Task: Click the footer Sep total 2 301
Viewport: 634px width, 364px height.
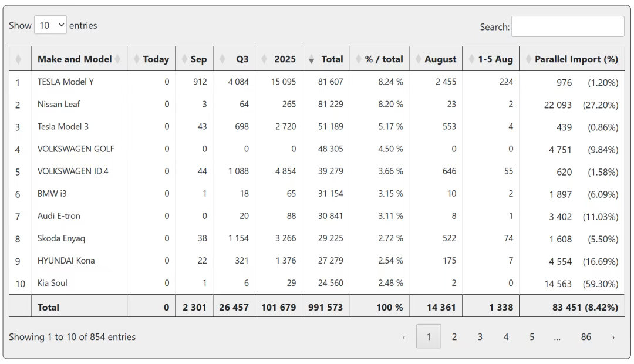Action: click(194, 308)
